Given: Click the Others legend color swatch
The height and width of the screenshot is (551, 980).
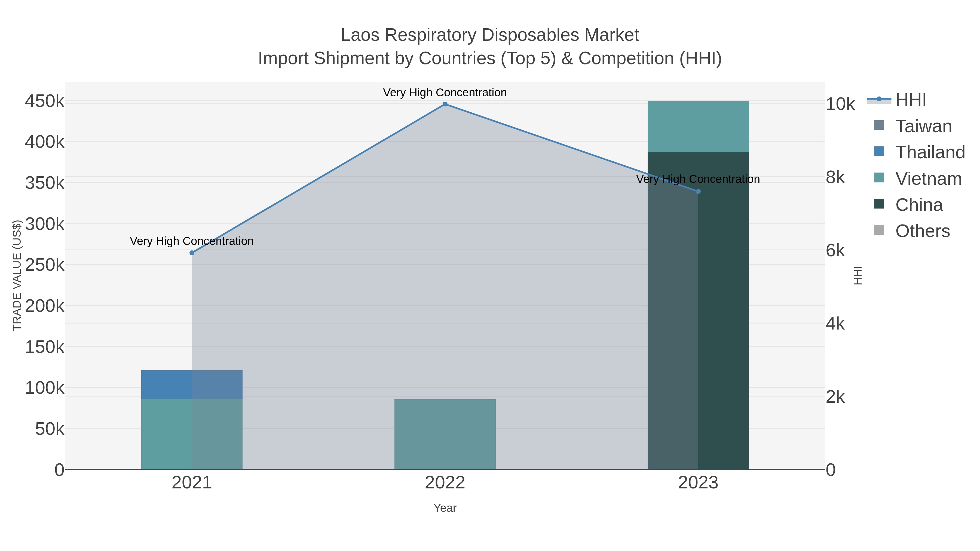Looking at the screenshot, I should click(x=879, y=230).
